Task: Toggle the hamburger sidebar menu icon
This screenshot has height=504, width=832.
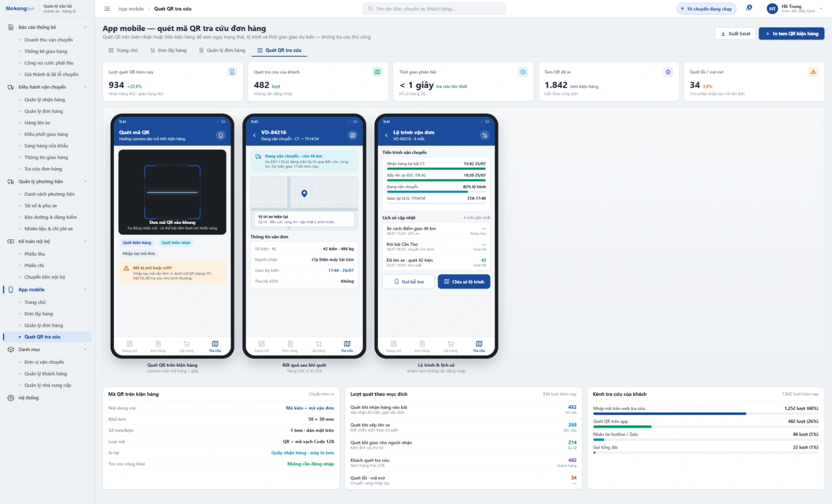Action: pyautogui.click(x=107, y=9)
